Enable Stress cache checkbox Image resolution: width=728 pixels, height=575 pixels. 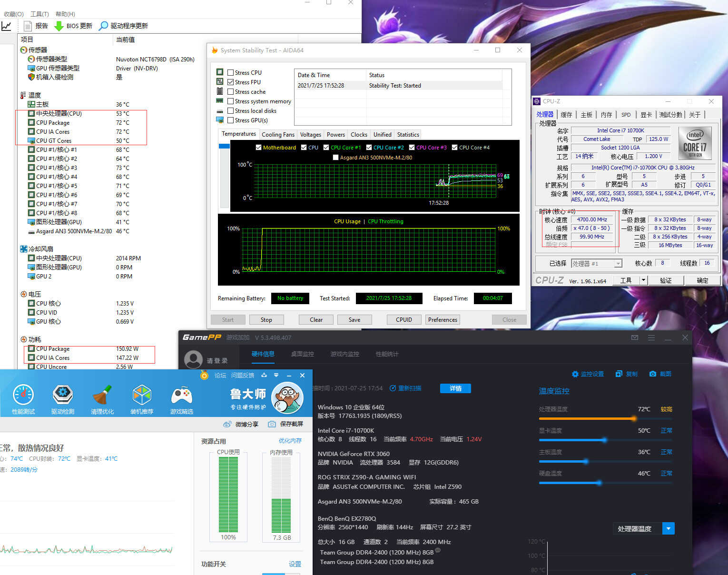(x=230, y=92)
